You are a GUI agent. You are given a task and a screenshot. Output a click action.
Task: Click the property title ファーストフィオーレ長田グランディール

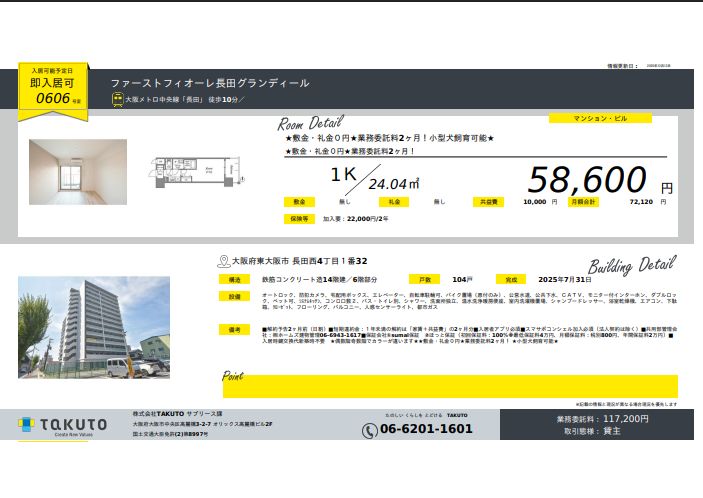tap(210, 83)
